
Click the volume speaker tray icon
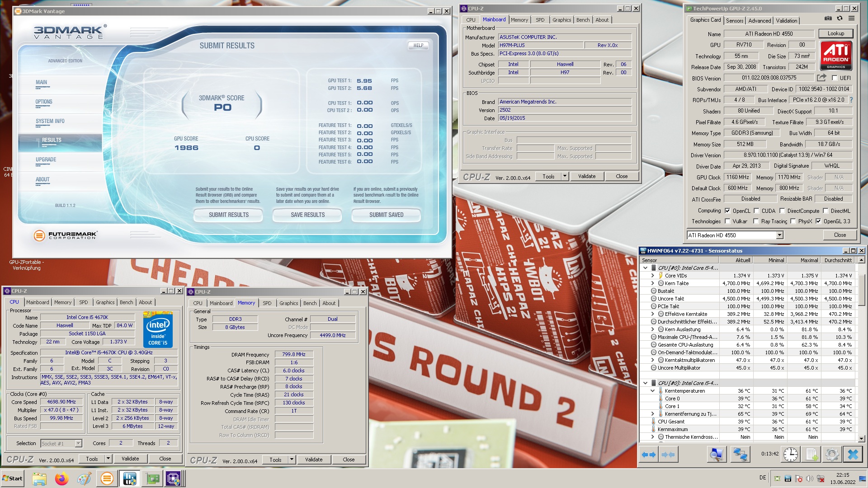coord(809,479)
